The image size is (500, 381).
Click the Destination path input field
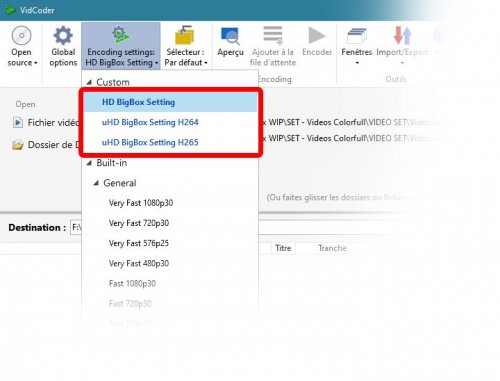(x=75, y=228)
